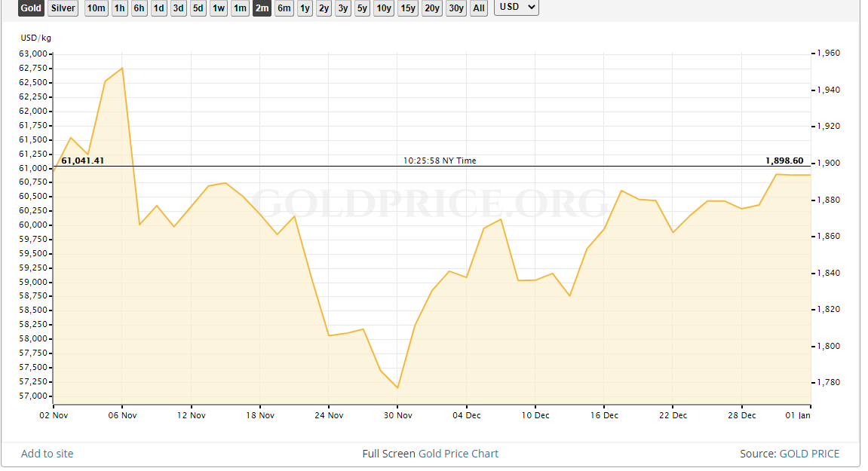Select the 1w time range
Viewport: 868px width, 471px height.
(x=218, y=8)
